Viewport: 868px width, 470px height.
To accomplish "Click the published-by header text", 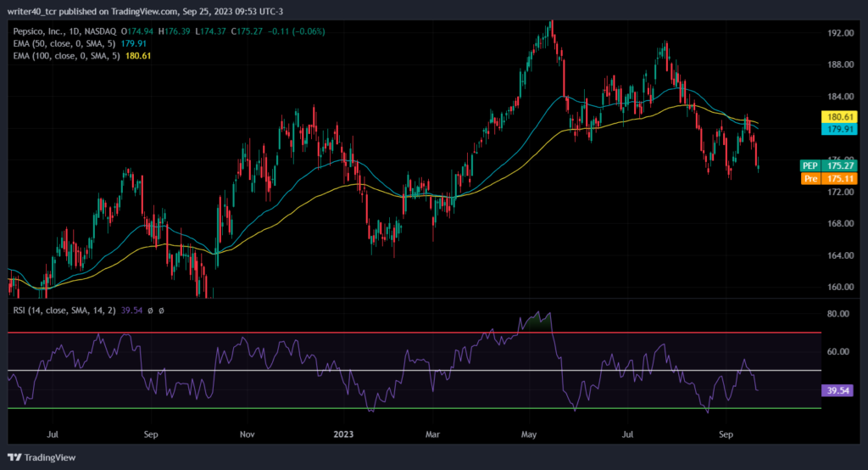I will point(145,11).
